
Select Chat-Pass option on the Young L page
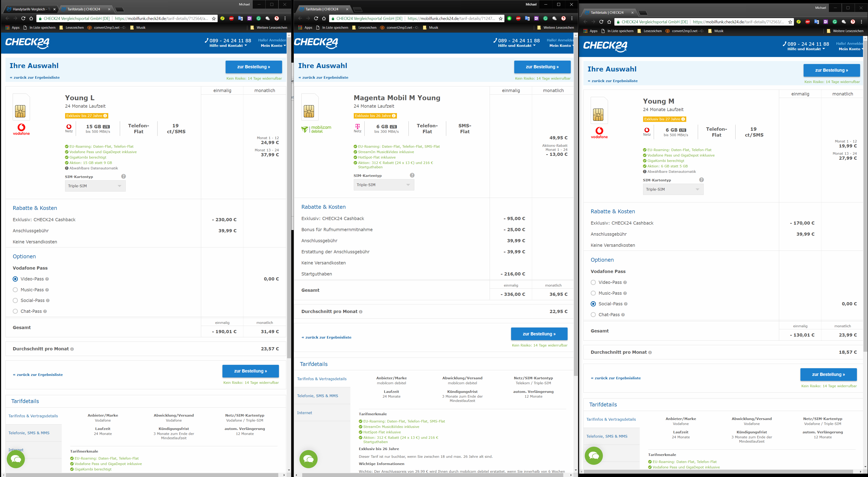[x=16, y=311]
